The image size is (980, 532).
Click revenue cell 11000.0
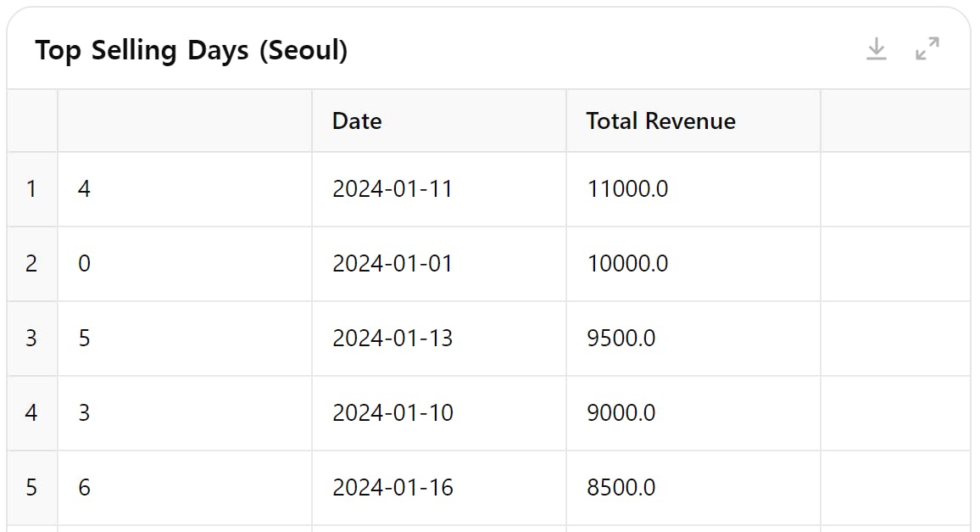pyautogui.click(x=627, y=188)
